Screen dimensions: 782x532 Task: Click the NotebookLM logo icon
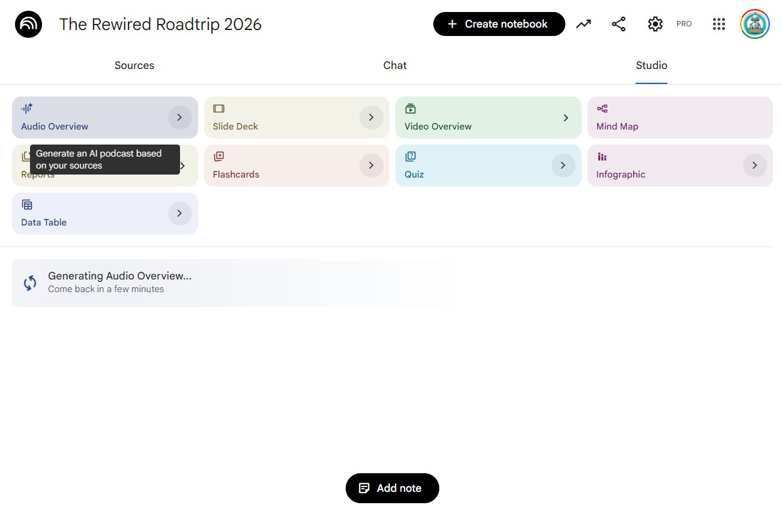coord(28,24)
